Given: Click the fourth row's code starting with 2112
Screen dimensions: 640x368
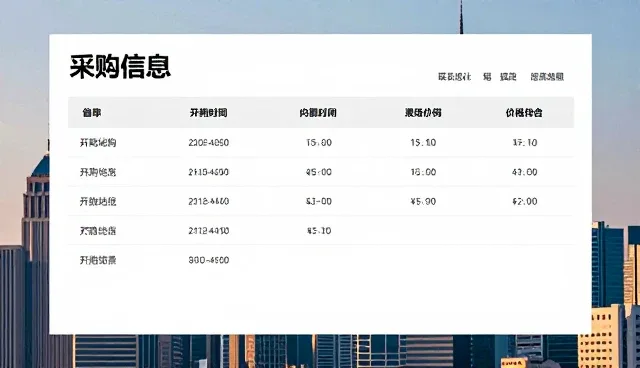Looking at the screenshot, I should point(209,231).
